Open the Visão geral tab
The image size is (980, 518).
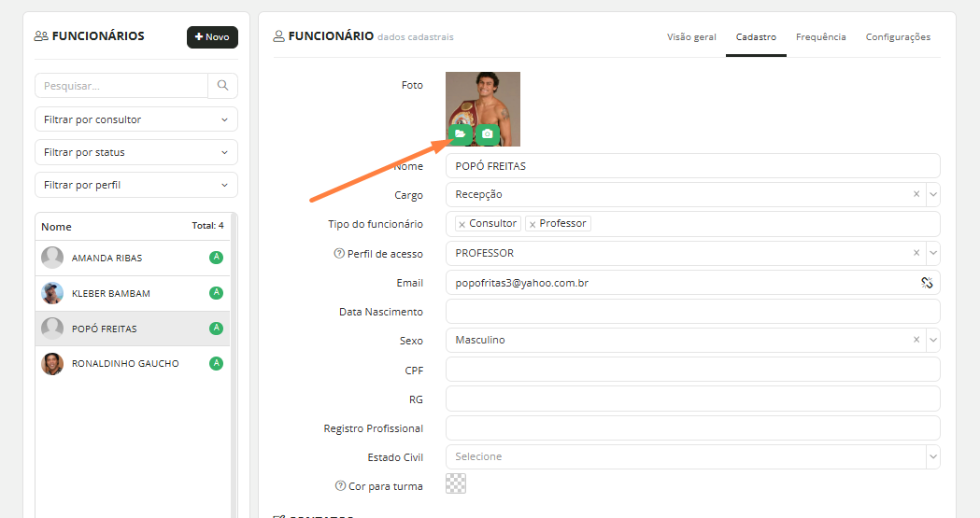pos(691,36)
